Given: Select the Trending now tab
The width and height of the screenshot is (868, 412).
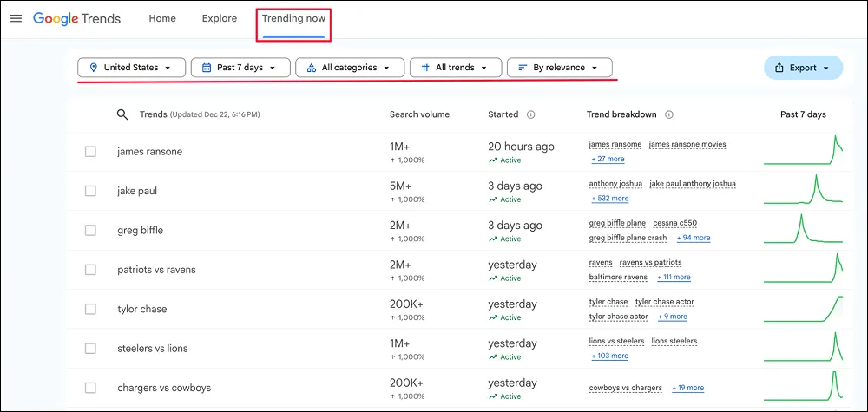Looking at the screenshot, I should [294, 18].
